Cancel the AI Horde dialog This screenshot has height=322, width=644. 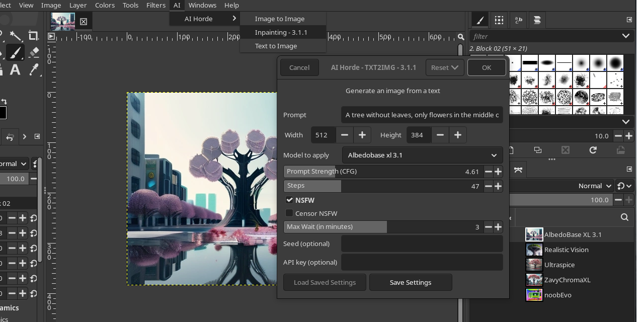click(x=299, y=67)
